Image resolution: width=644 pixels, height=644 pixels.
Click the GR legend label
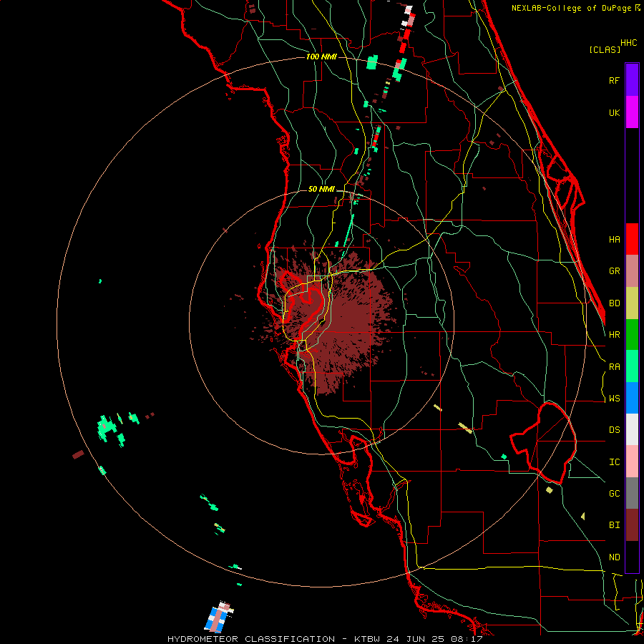[614, 271]
